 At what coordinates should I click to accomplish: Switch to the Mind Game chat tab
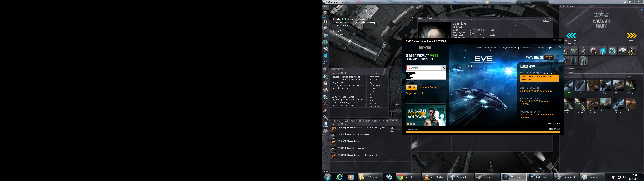[x=383, y=121]
